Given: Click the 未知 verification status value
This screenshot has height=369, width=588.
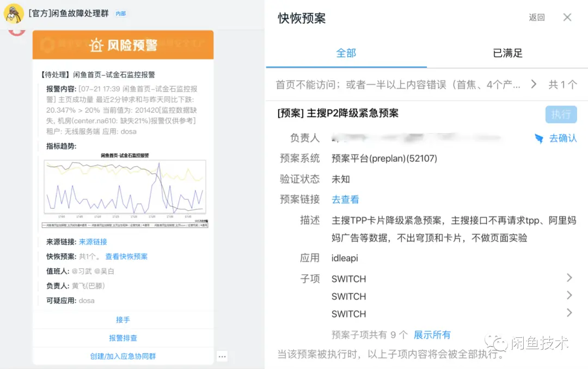Looking at the screenshot, I should pos(340,179).
